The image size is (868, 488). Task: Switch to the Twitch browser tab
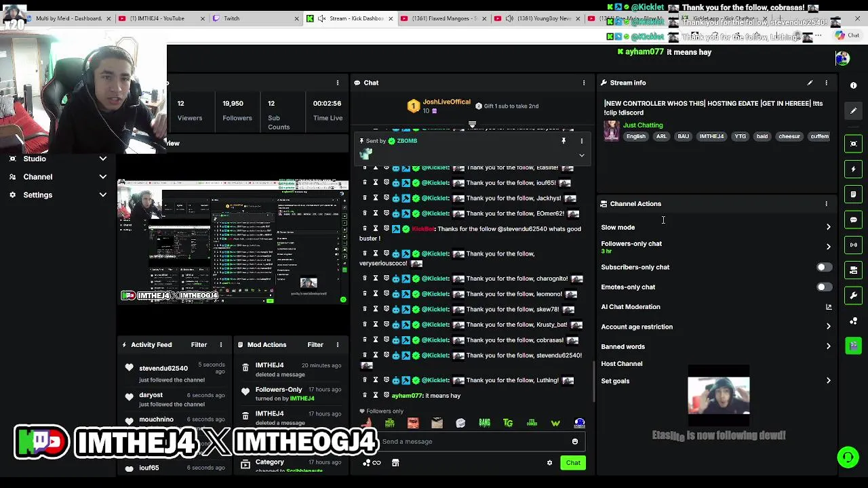pyautogui.click(x=254, y=18)
